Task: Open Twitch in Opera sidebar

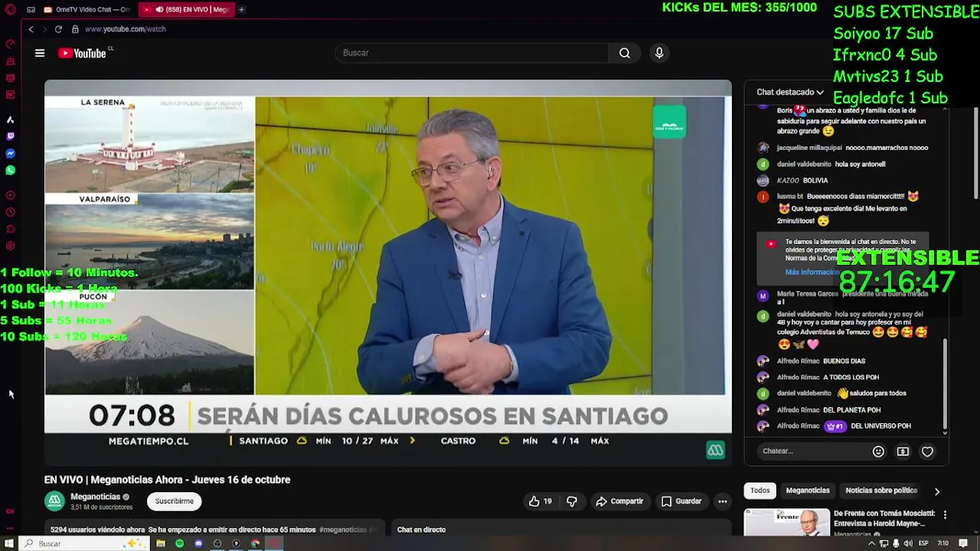Action: point(10,137)
